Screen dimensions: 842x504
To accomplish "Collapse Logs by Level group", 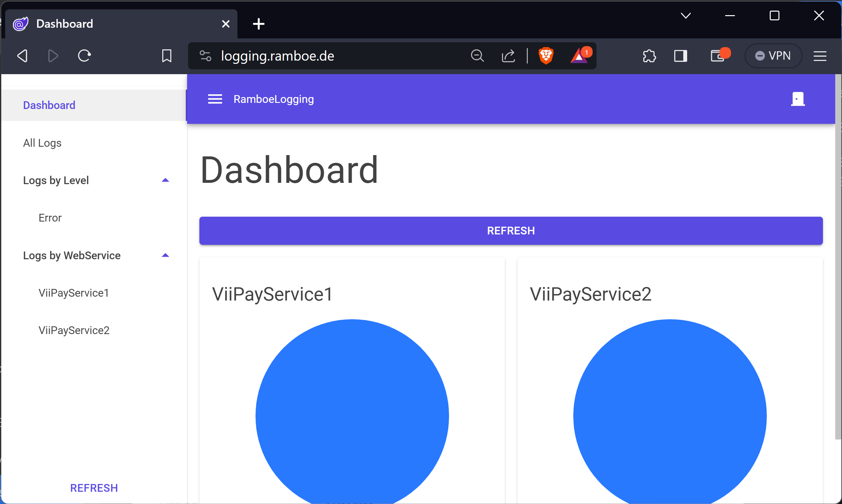I will pyautogui.click(x=94, y=180).
